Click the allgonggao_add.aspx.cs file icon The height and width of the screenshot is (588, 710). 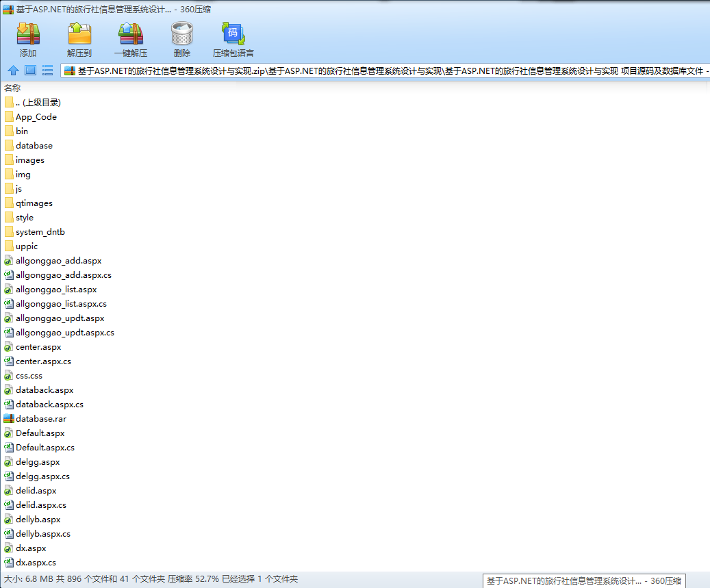tap(9, 274)
